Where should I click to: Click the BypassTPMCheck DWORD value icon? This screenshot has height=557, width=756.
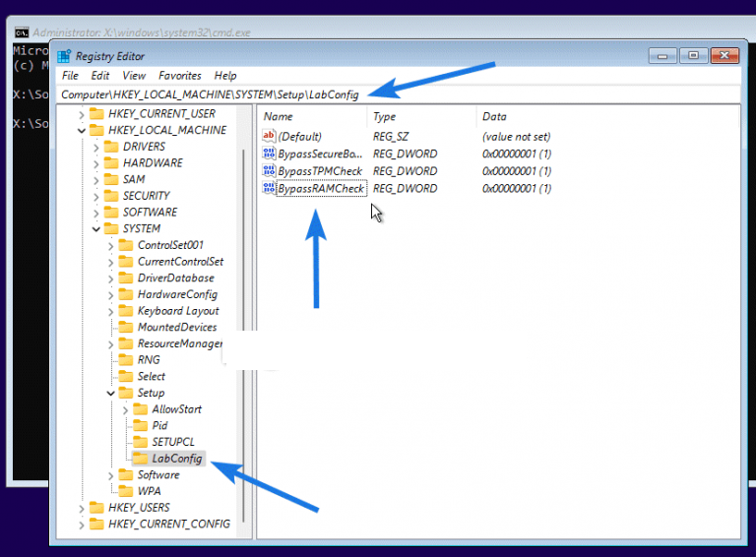pos(269,171)
